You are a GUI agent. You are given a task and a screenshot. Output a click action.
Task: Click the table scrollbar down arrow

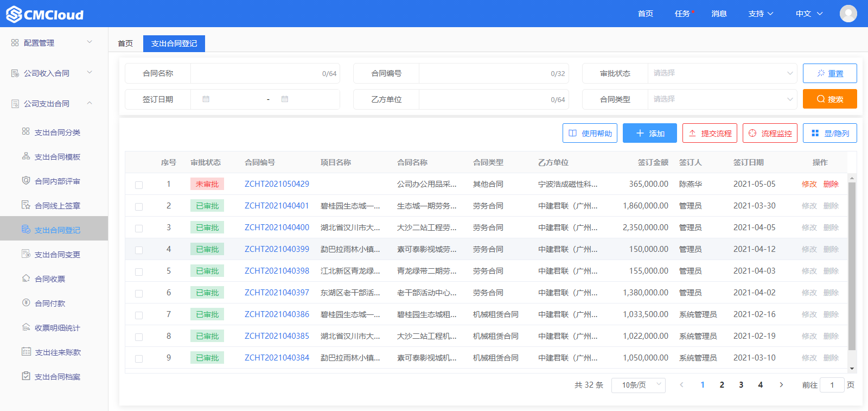[x=852, y=369]
